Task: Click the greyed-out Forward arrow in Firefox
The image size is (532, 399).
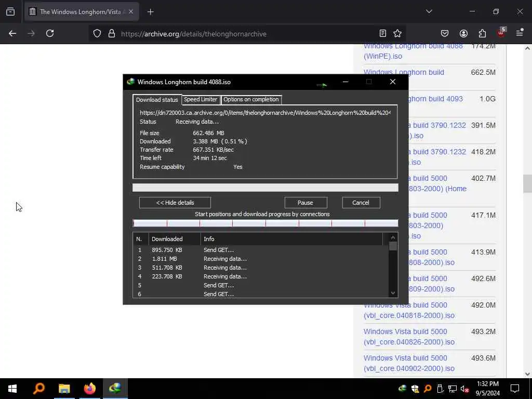Action: coord(31,33)
